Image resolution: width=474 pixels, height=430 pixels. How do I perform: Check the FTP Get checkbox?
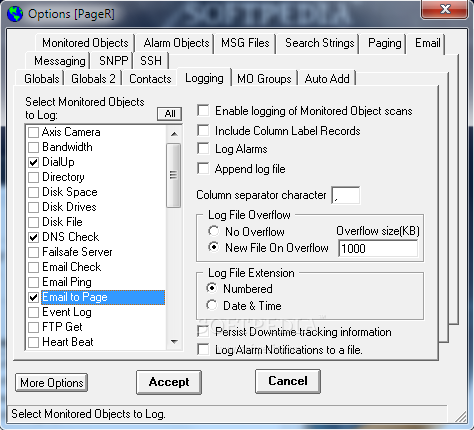point(33,327)
